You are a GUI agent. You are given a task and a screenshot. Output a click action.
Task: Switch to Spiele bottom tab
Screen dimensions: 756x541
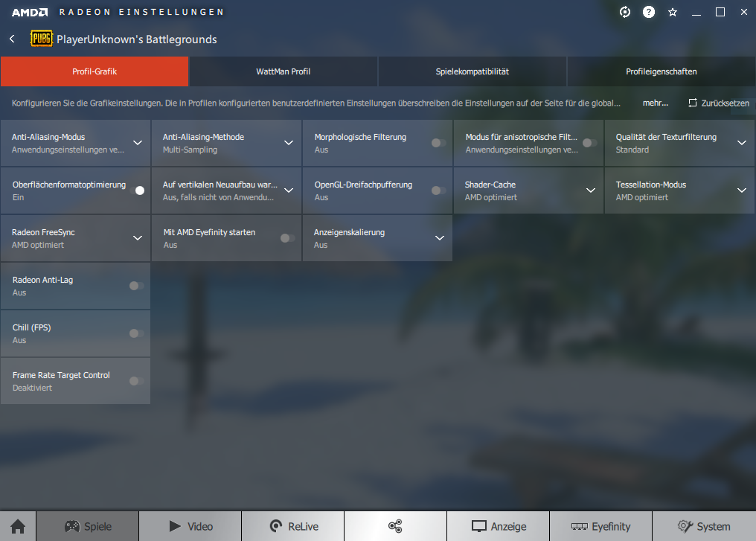click(x=88, y=526)
